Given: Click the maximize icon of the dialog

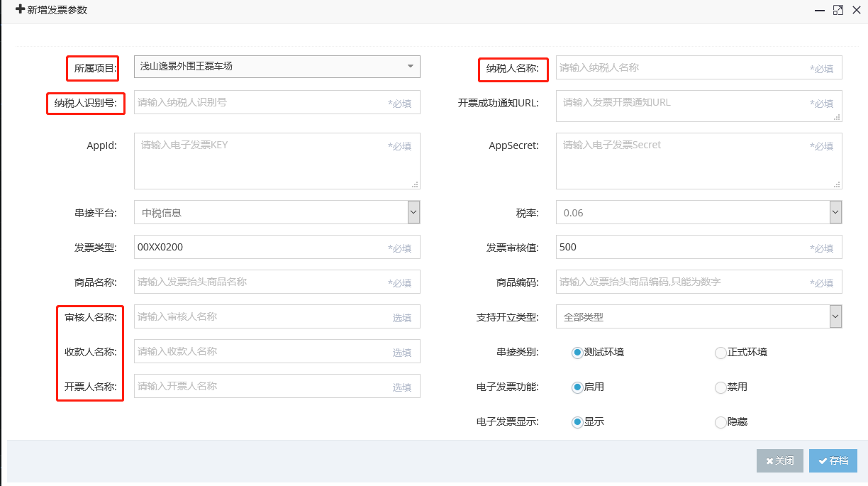Looking at the screenshot, I should (x=838, y=10).
